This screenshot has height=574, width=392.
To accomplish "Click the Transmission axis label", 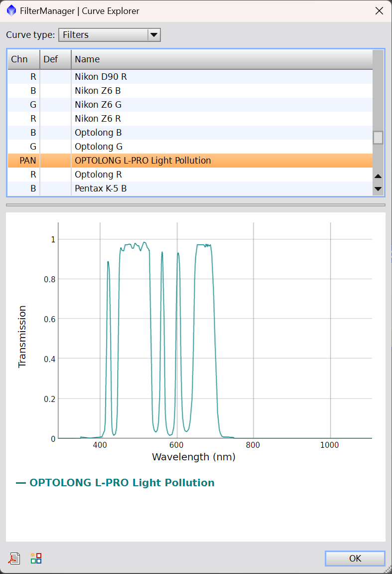I will click(x=22, y=337).
